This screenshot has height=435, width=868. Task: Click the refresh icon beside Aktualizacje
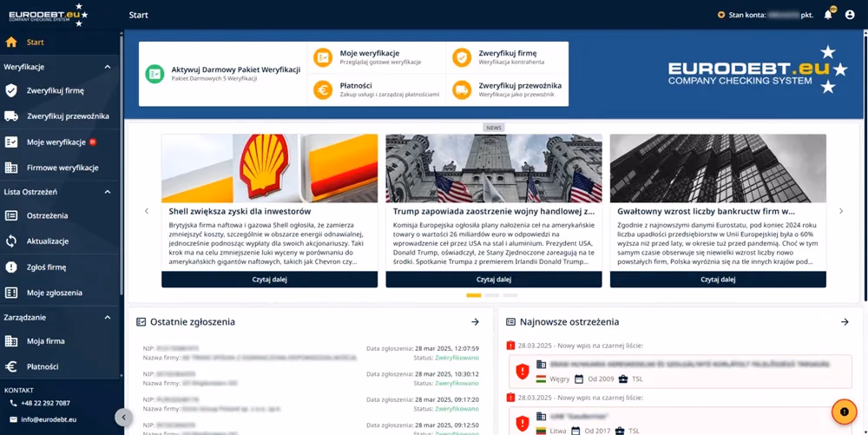click(x=11, y=241)
